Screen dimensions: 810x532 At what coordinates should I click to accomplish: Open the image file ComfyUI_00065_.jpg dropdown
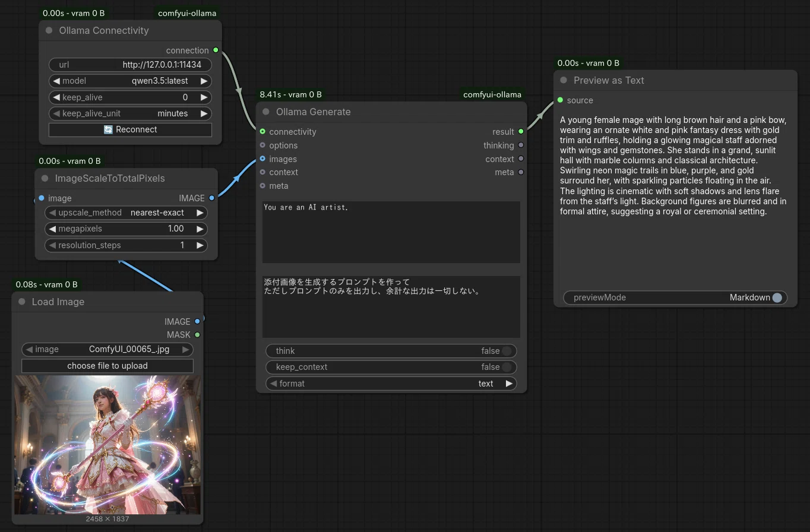[107, 349]
